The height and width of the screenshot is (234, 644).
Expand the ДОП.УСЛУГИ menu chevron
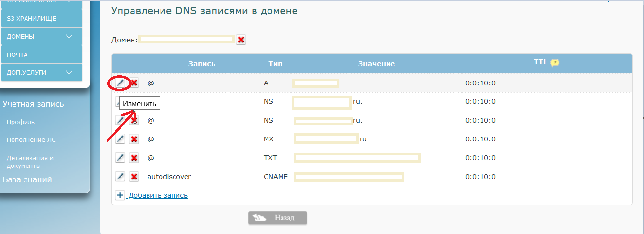(x=69, y=73)
